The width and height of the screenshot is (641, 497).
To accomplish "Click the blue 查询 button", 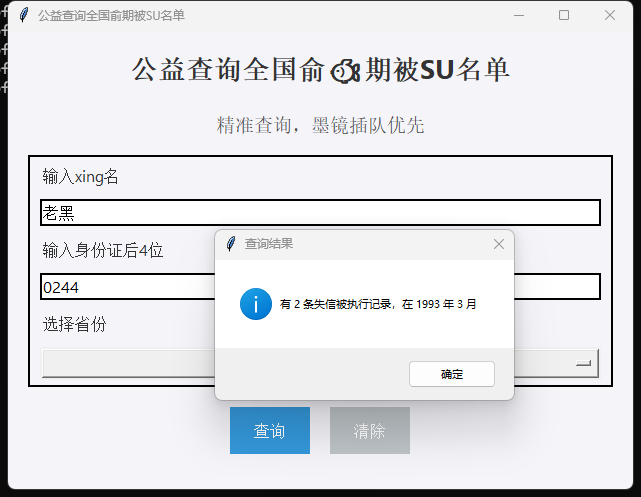I will pyautogui.click(x=270, y=431).
